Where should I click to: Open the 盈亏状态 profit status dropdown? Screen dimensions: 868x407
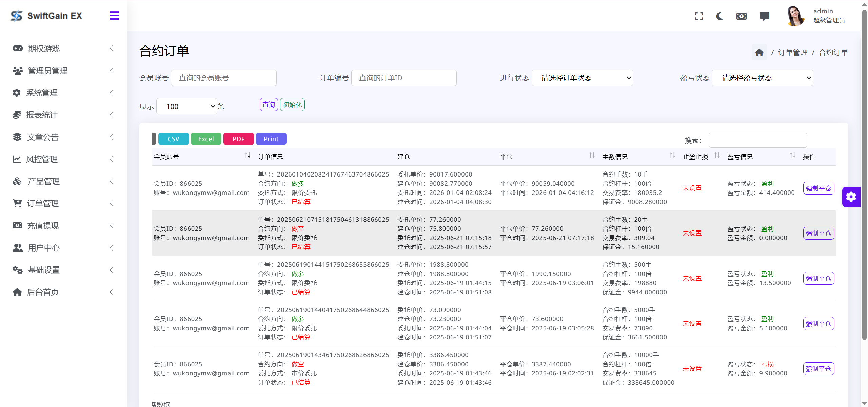pyautogui.click(x=762, y=78)
